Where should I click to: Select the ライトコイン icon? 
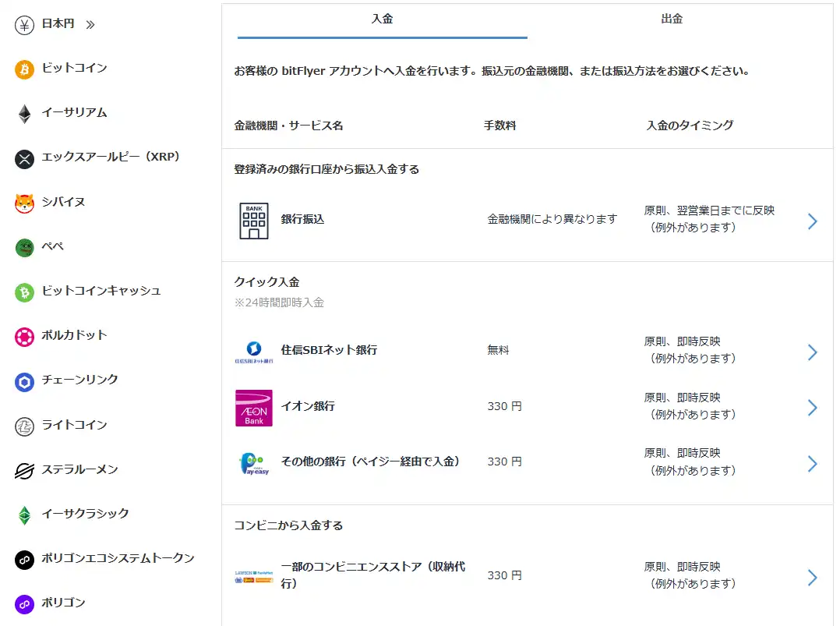(23, 425)
